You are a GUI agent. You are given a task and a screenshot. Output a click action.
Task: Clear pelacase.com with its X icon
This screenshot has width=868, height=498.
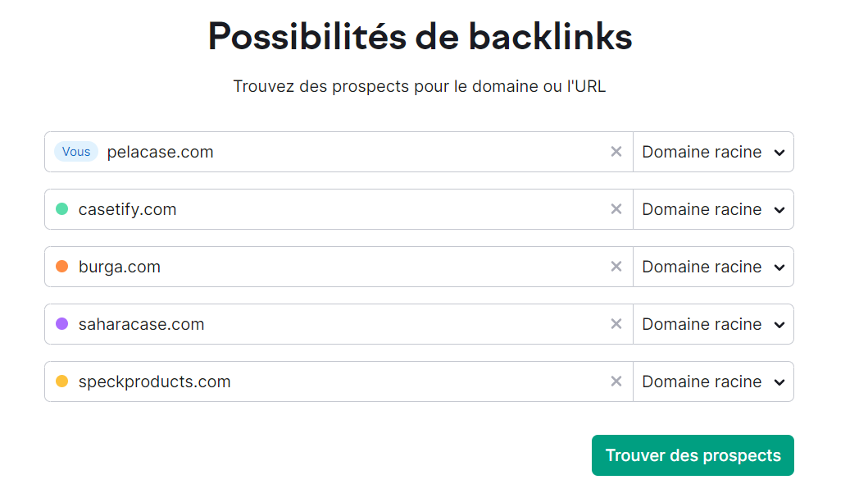[x=616, y=152]
